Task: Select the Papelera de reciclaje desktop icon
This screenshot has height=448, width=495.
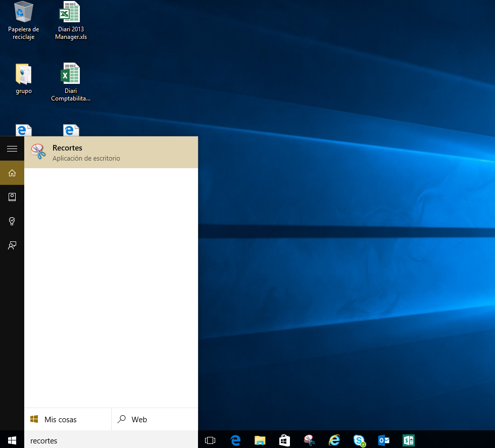Action: coord(24,20)
